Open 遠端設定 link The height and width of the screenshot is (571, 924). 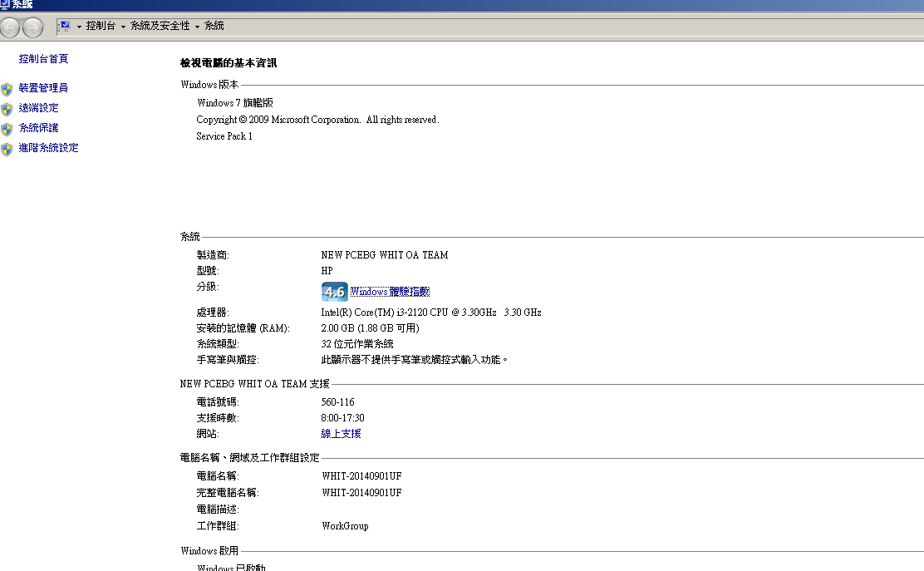(x=38, y=108)
